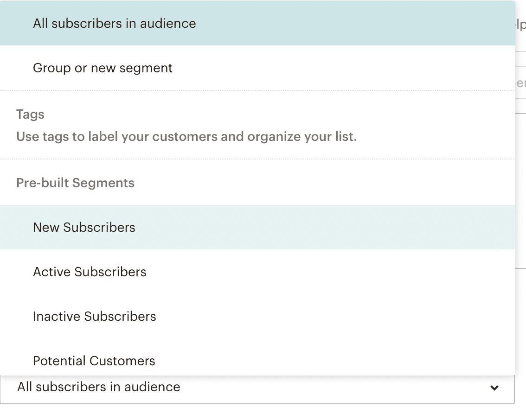The image size is (526, 420).
Task: Click the Tags section heading
Action: [x=30, y=115]
